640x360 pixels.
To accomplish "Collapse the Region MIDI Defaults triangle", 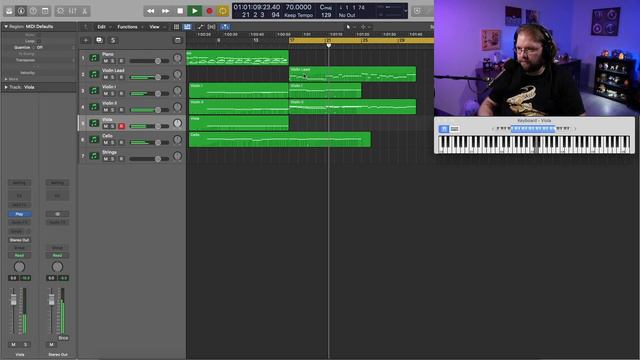I will point(6,27).
